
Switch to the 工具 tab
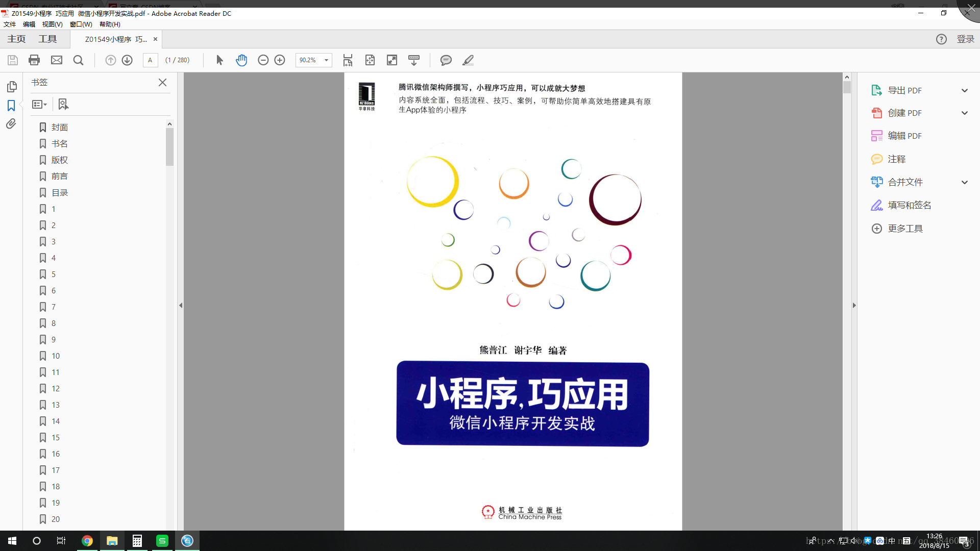(47, 39)
